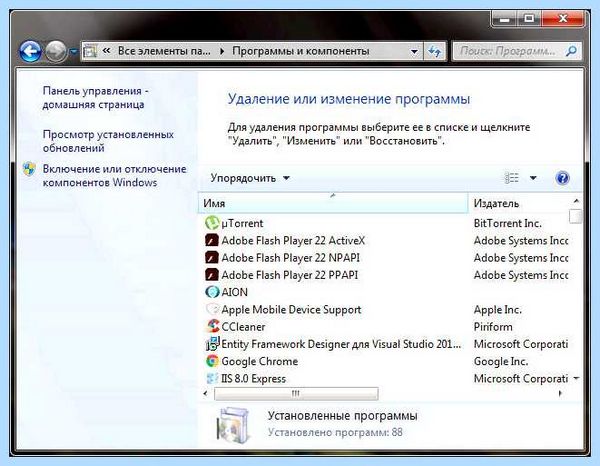This screenshot has height=466, width=600.
Task: Select 'Apple Mobile Device Support' entry
Action: tap(291, 310)
